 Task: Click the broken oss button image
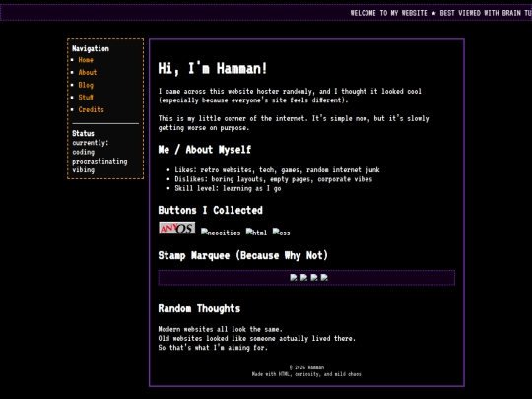[281, 233]
